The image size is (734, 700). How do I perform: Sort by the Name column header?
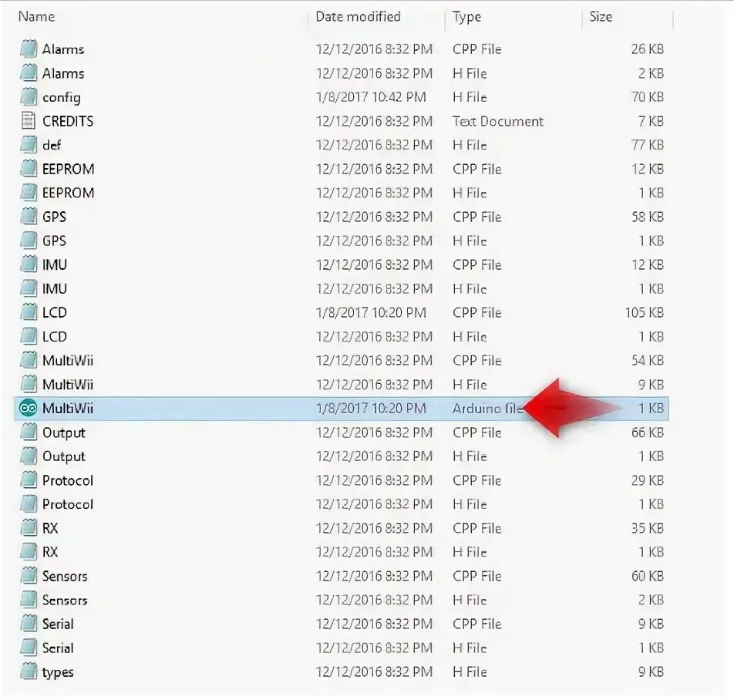coord(36,16)
